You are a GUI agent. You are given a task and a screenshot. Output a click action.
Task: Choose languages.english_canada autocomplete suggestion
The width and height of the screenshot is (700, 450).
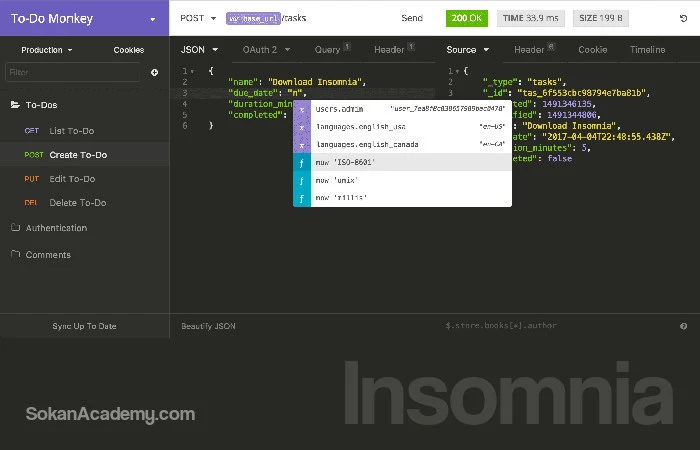coord(402,144)
